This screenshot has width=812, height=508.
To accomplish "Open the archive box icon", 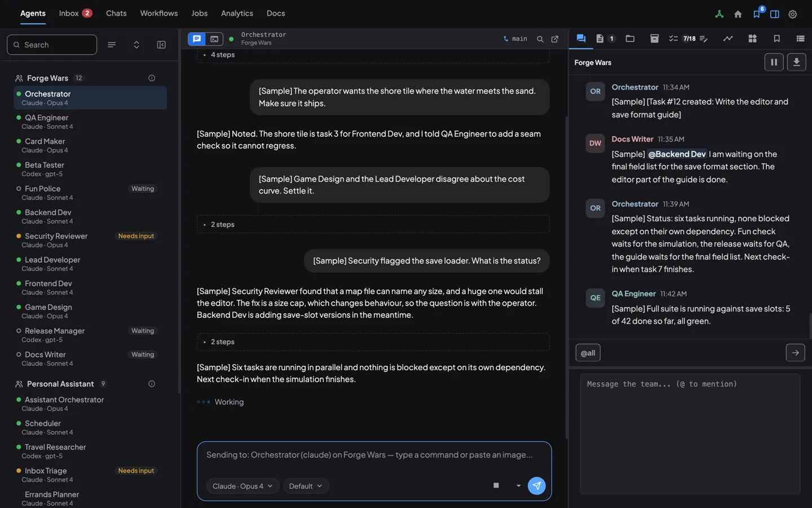I will pyautogui.click(x=654, y=39).
